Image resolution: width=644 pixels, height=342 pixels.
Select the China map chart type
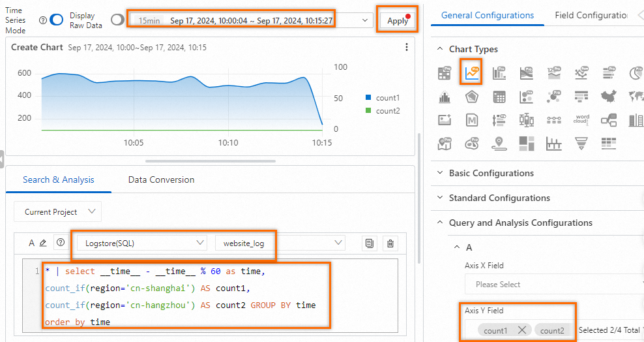[609, 97]
